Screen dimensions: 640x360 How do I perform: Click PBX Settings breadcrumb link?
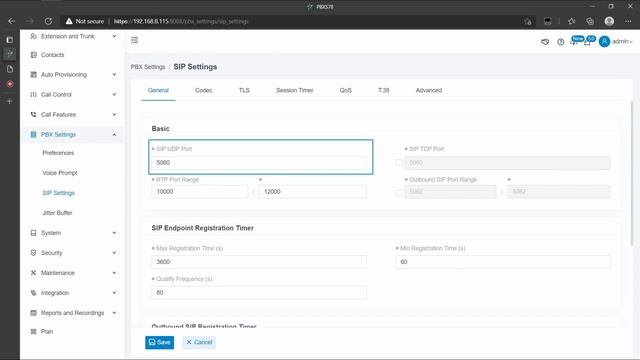[148, 67]
